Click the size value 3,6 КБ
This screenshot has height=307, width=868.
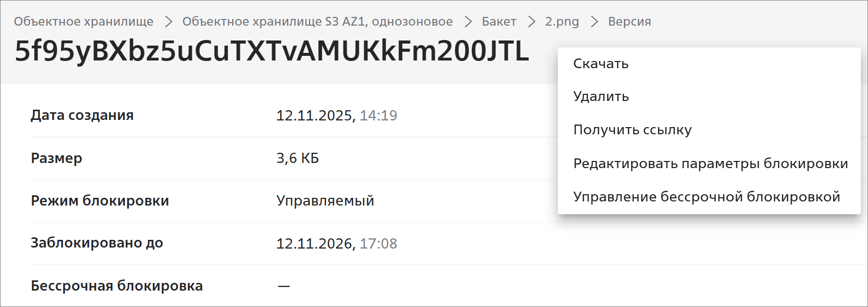pos(297,158)
